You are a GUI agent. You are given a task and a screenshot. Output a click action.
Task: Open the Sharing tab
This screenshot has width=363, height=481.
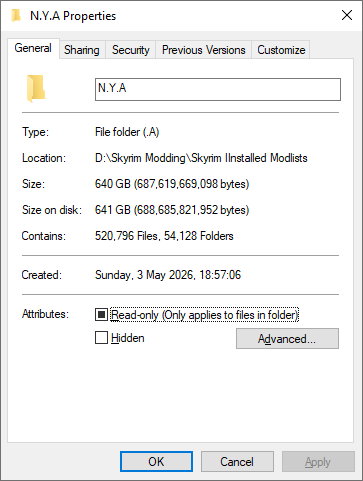click(x=82, y=50)
